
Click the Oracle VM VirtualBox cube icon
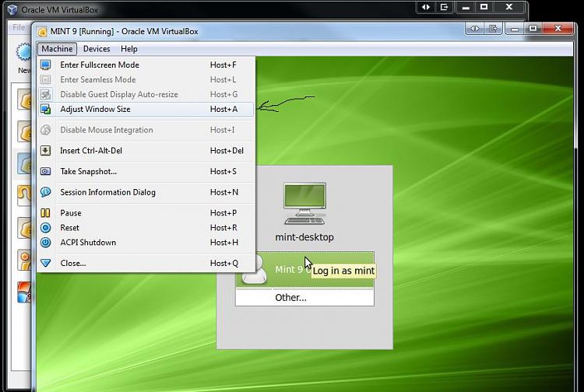click(12, 9)
